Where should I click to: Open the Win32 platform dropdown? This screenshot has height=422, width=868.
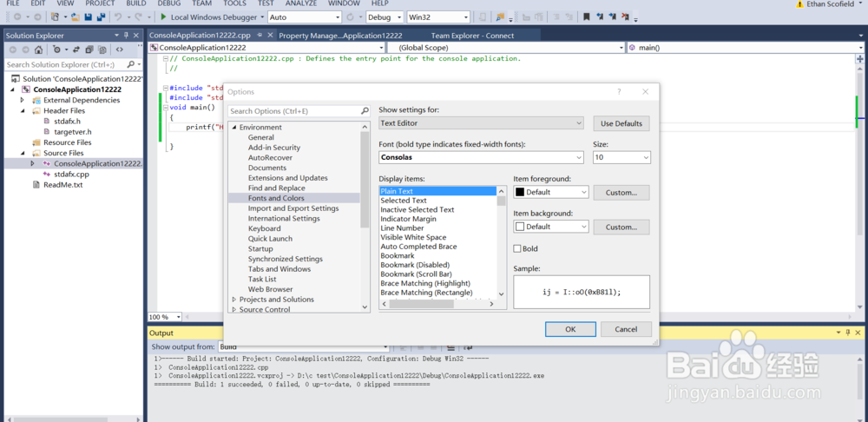point(438,17)
